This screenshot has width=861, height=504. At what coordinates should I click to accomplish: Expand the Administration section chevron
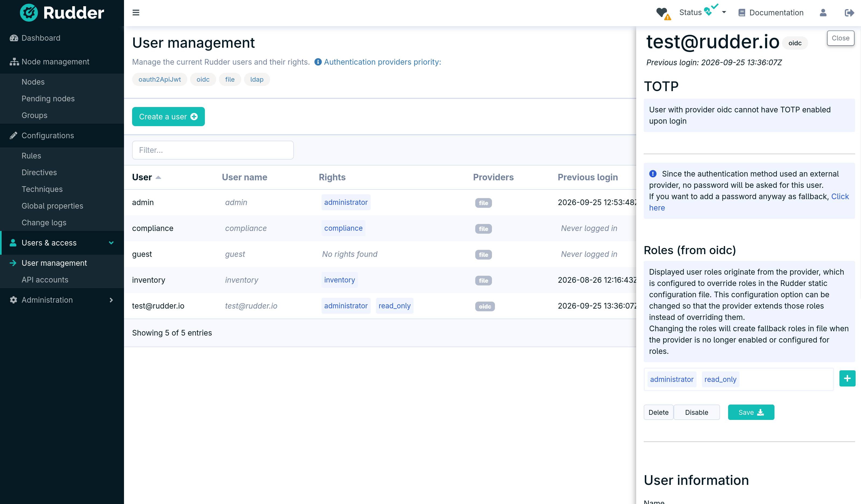point(111,300)
